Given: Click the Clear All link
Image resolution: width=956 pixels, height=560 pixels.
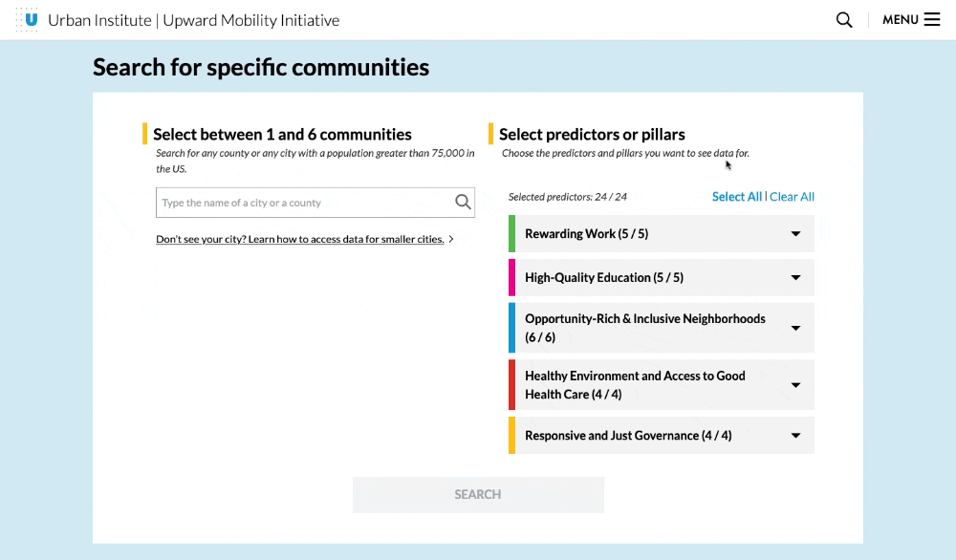Looking at the screenshot, I should tap(792, 197).
